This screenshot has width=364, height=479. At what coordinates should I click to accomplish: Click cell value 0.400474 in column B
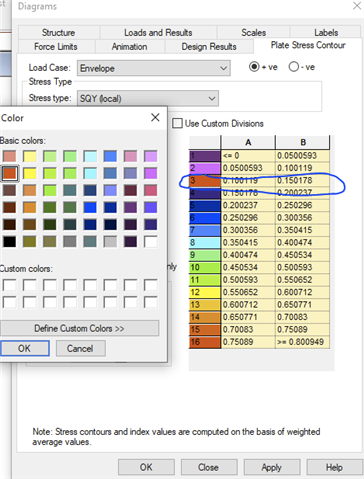coord(303,242)
